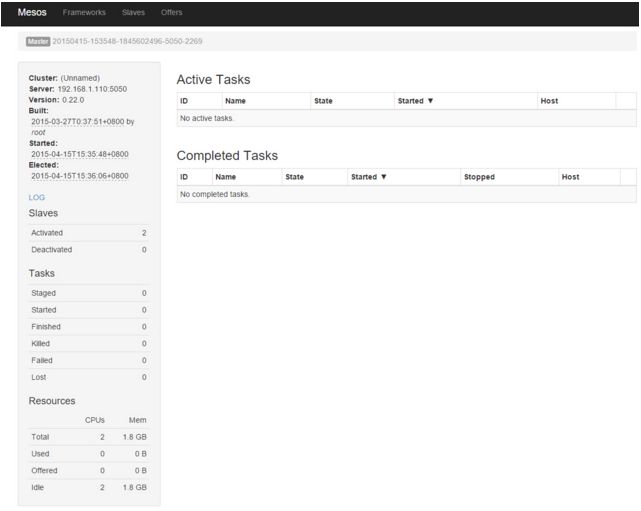Sort Completed Tasks by Name column
The height and width of the screenshot is (511, 641).
pos(226,177)
